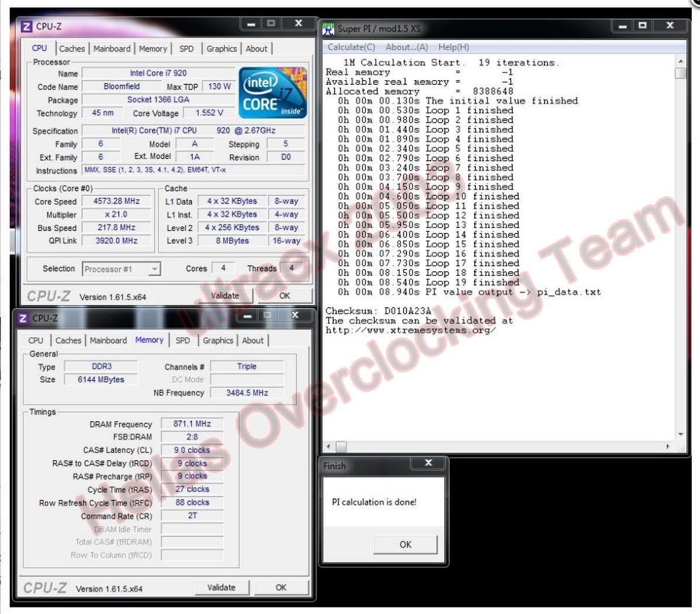This screenshot has width=700, height=614.
Task: Click the Command Rate value '2T'
Action: click(192, 516)
